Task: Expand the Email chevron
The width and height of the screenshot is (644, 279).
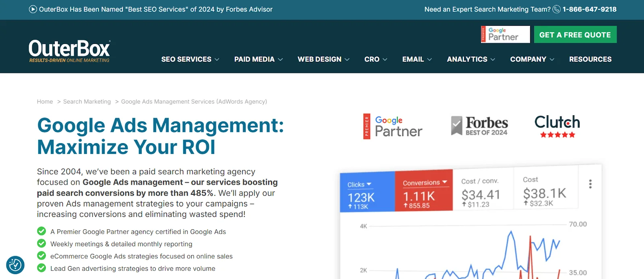Action: [429, 59]
